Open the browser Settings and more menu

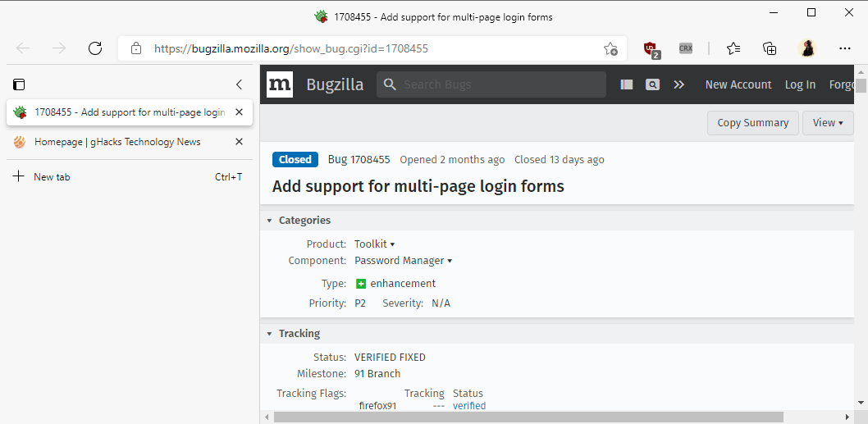tap(845, 48)
